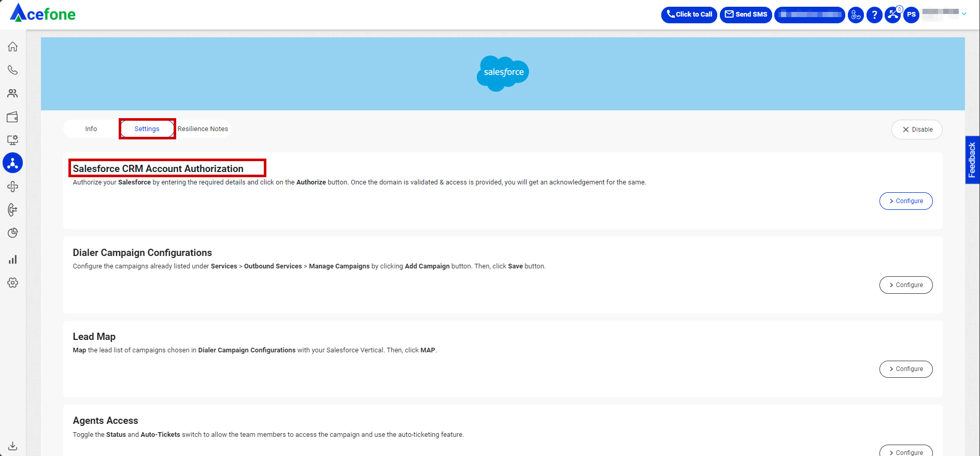
Task: Click the Dialer Campaign Configurations heading
Action: click(x=143, y=253)
